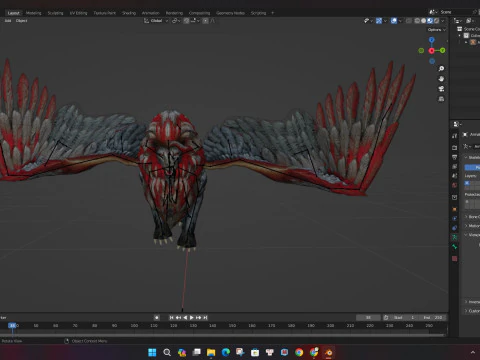The width and height of the screenshot is (480, 360).
Task: Open the viewport Options dropdown
Action: (x=437, y=30)
